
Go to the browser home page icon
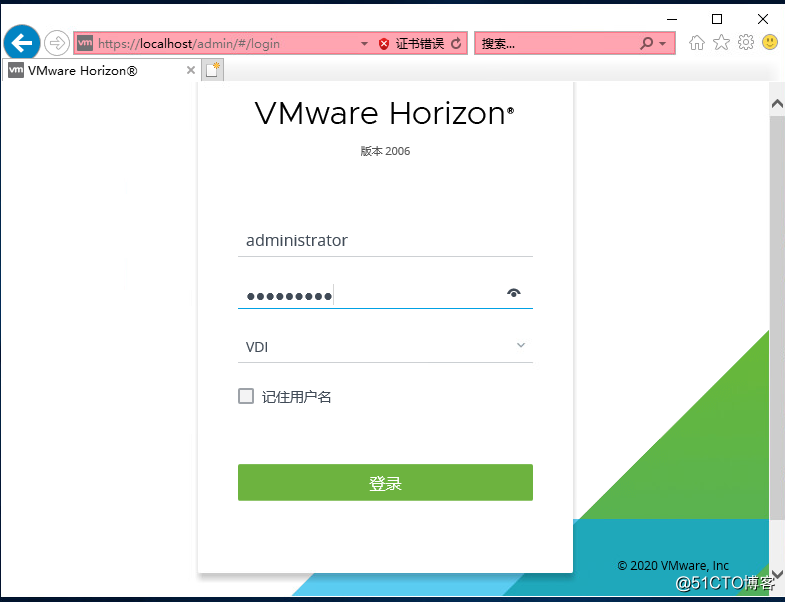coord(696,43)
